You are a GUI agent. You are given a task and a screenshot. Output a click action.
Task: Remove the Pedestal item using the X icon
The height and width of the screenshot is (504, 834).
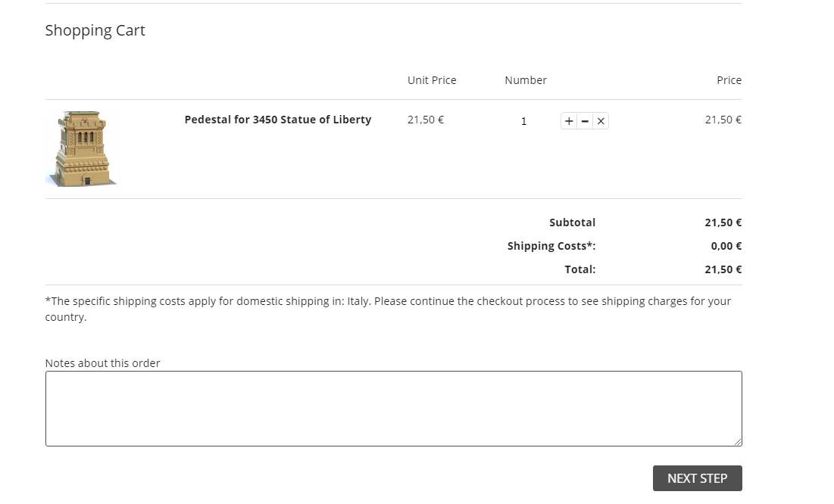coord(601,121)
